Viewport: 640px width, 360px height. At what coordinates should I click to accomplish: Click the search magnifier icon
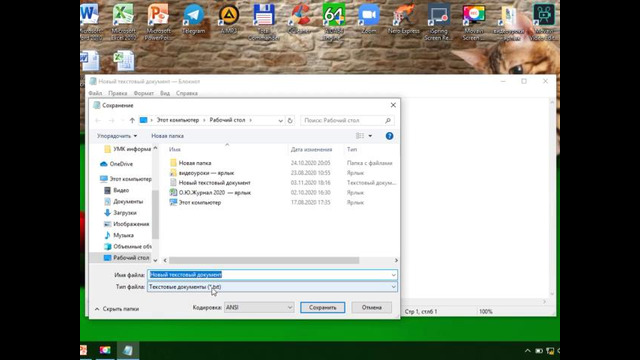(388, 120)
